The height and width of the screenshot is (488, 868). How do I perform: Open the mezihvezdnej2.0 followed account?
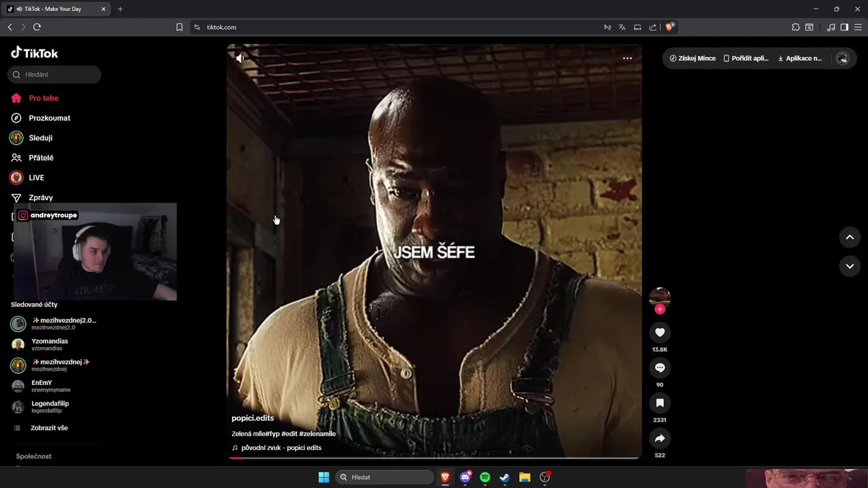pos(54,323)
